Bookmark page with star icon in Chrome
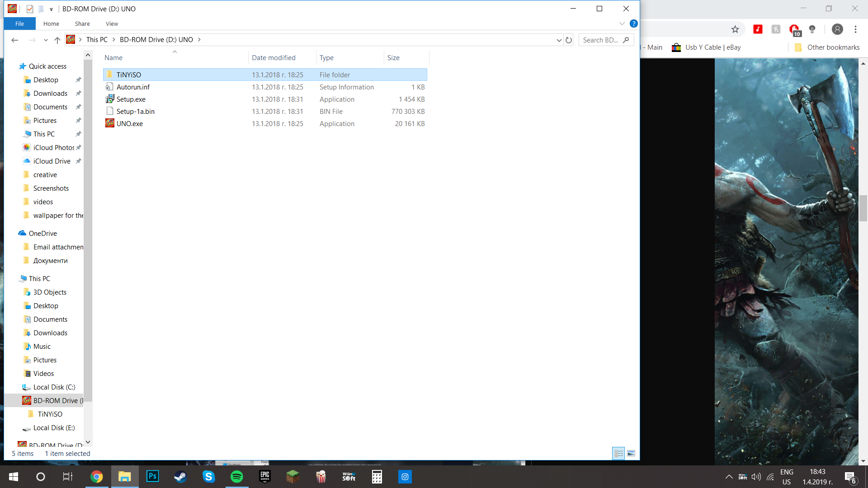Screen dimensions: 868x488 pos(735,29)
